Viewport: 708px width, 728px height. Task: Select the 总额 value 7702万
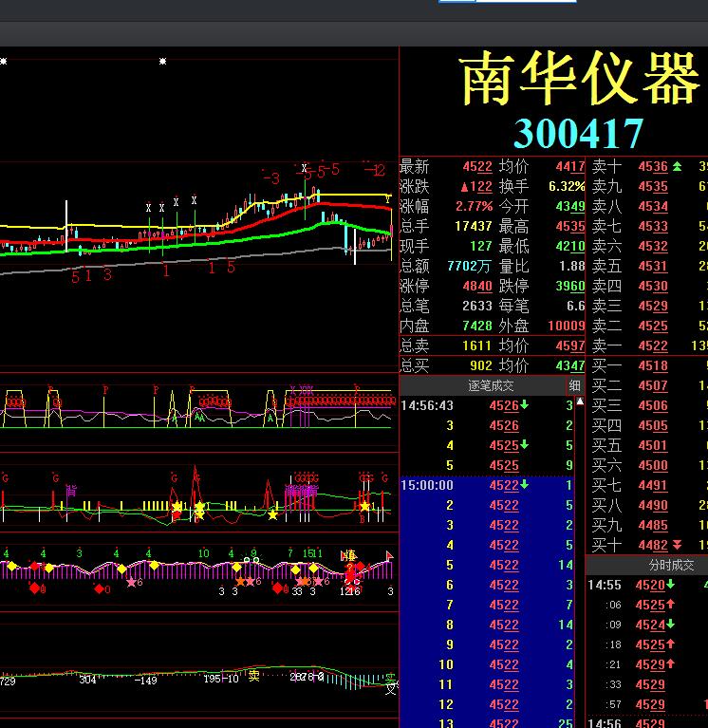tap(470, 266)
